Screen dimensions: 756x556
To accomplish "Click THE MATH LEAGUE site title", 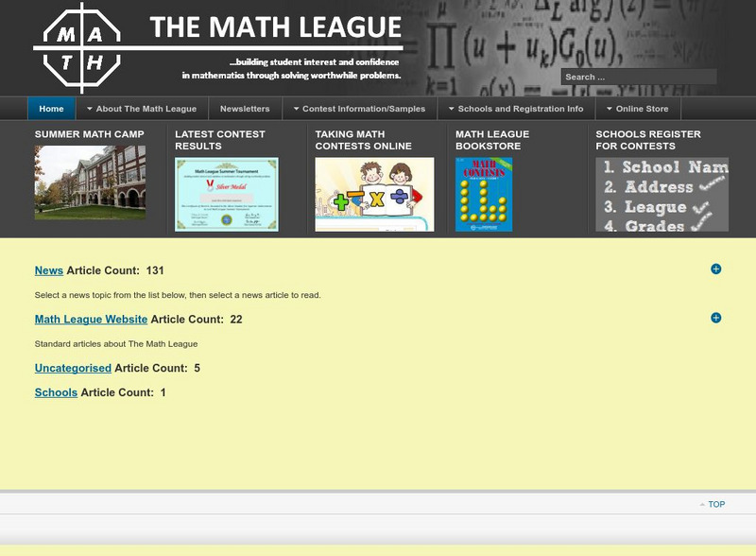I will click(x=276, y=27).
